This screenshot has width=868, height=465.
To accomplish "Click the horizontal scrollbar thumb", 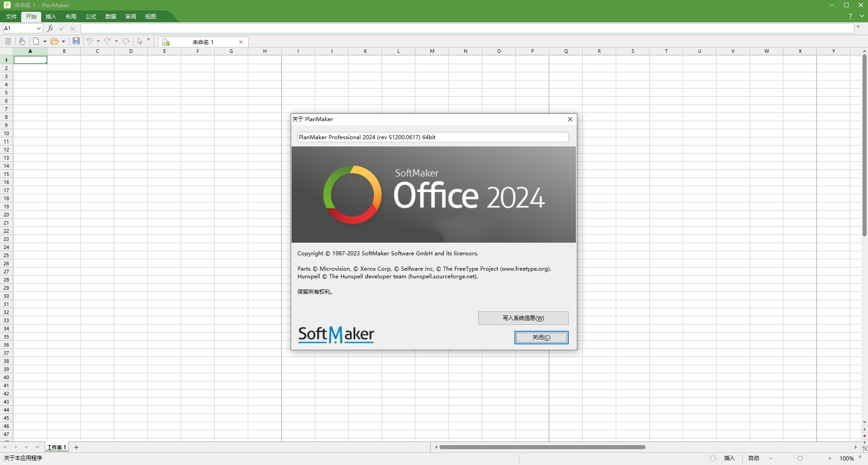I will click(x=542, y=447).
